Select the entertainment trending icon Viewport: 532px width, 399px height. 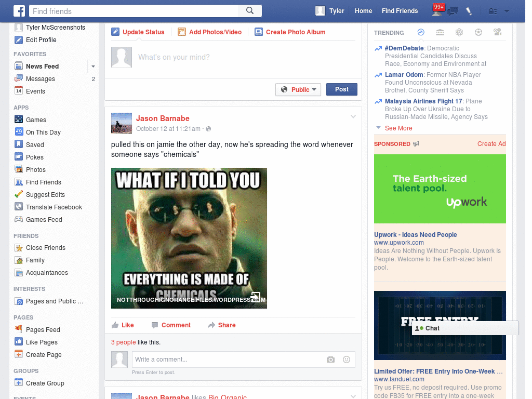497,32
